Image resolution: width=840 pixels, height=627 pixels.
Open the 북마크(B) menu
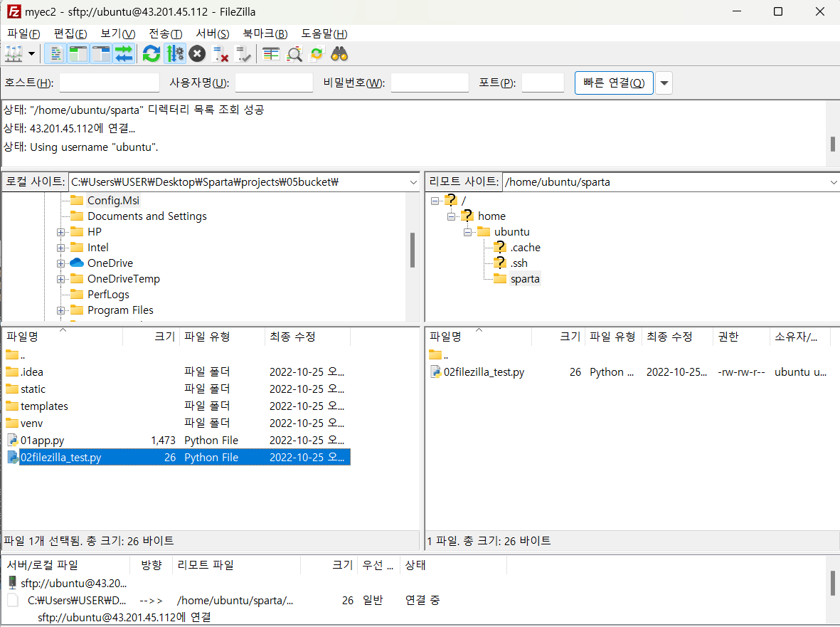point(265,33)
